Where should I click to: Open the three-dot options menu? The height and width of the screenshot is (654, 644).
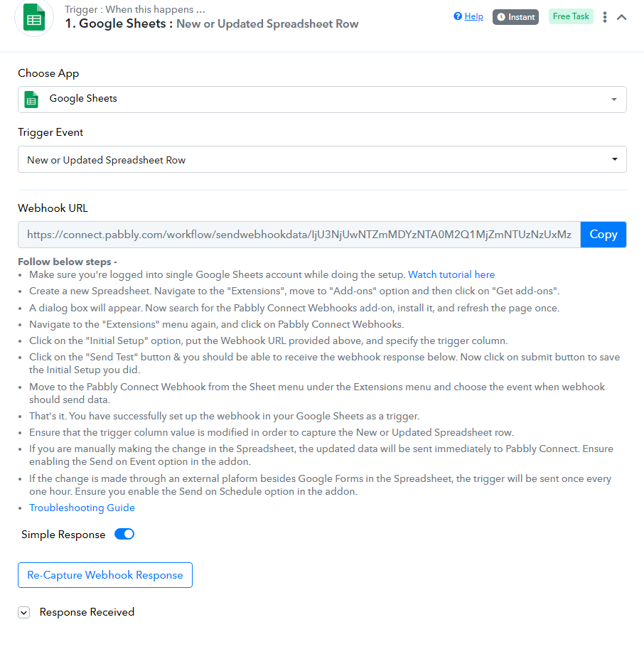[x=604, y=17]
